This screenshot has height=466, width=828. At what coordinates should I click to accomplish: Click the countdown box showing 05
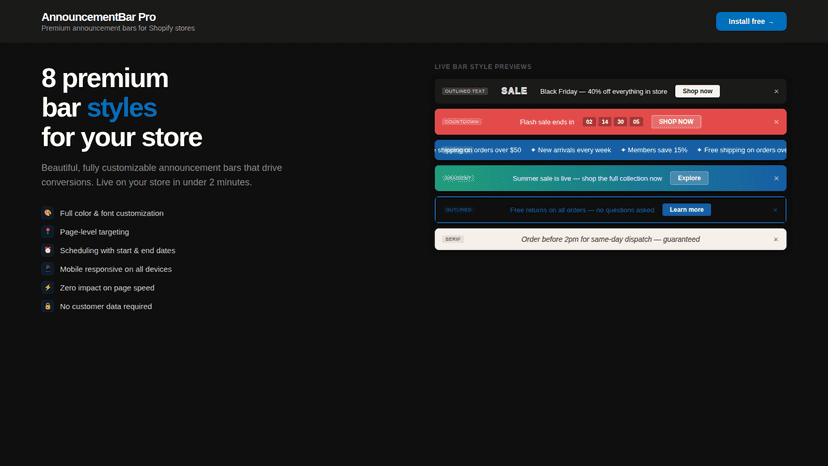(636, 122)
